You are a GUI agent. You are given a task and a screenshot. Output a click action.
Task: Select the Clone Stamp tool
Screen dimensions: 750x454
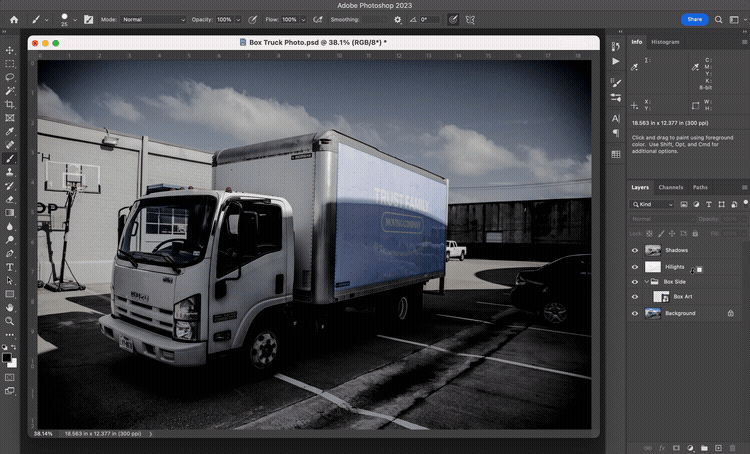[x=10, y=172]
